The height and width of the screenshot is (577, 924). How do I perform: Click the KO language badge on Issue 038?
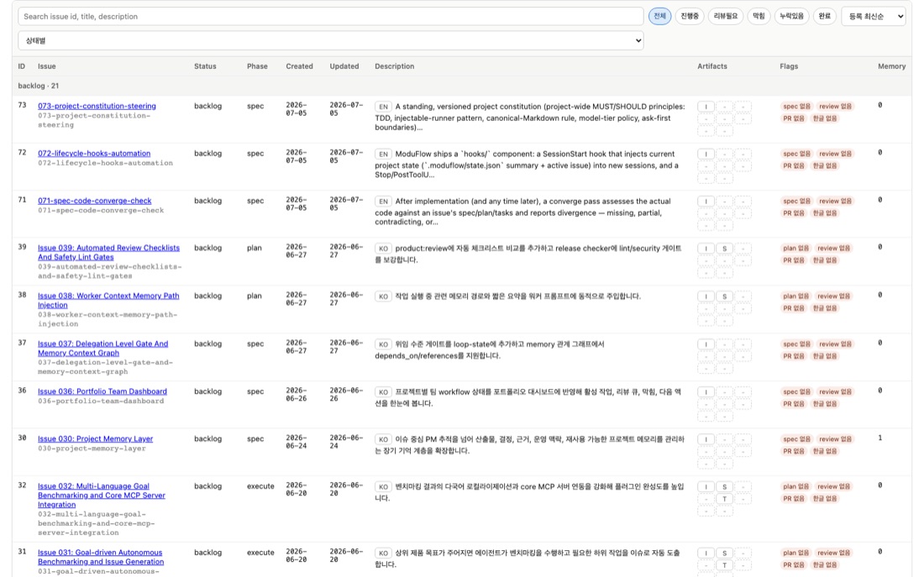[383, 296]
